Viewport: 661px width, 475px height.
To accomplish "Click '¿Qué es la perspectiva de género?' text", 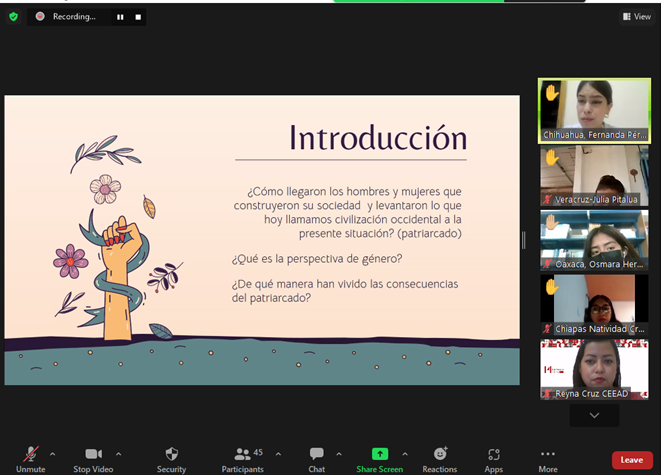I will pos(317,258).
